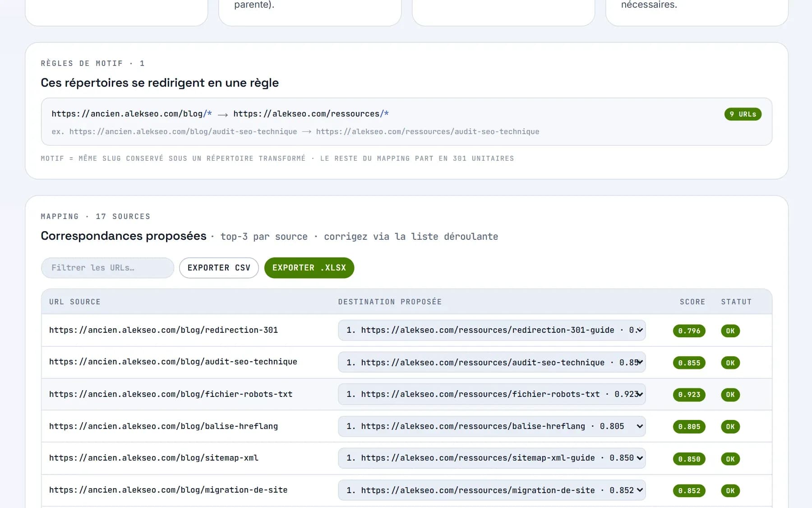812x508 pixels.
Task: Click the pattern target https://alekseo.com/ressources/*
Action: point(311,114)
